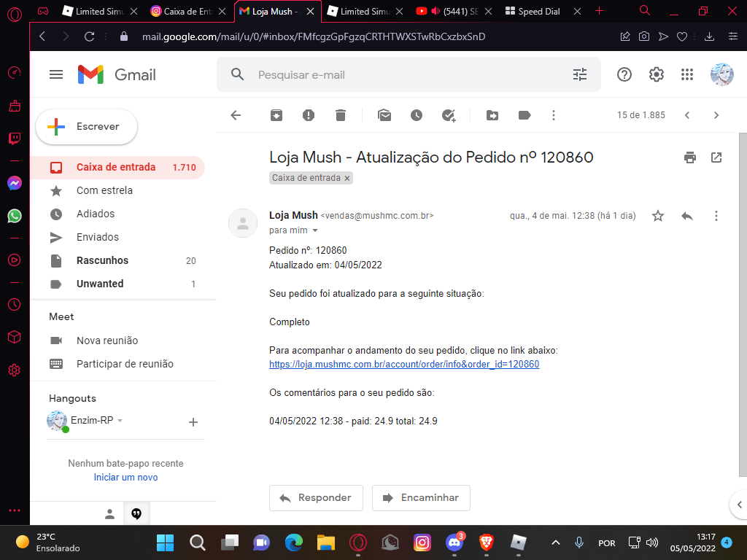The height and width of the screenshot is (560, 747).
Task: Open Com estrela folder
Action: pyautogui.click(x=117, y=190)
